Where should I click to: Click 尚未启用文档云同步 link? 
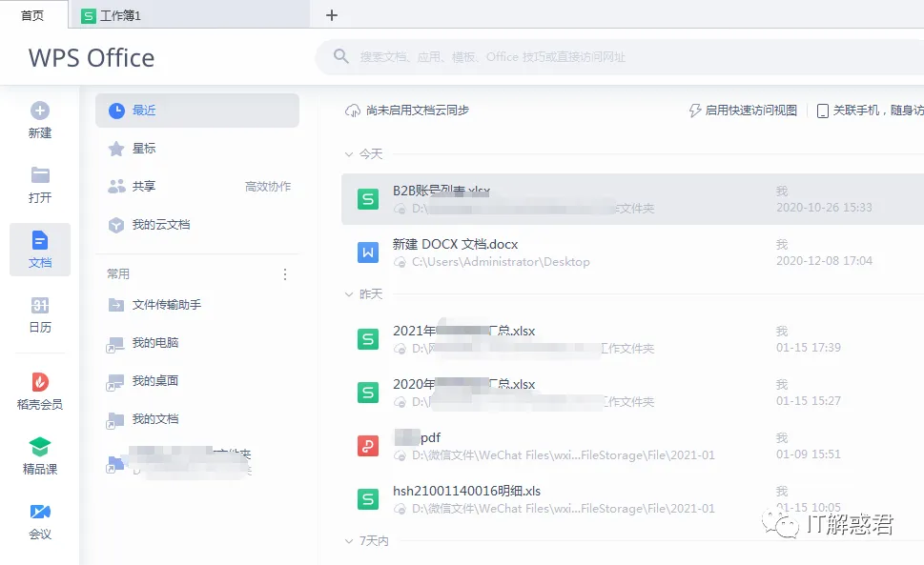coord(418,111)
